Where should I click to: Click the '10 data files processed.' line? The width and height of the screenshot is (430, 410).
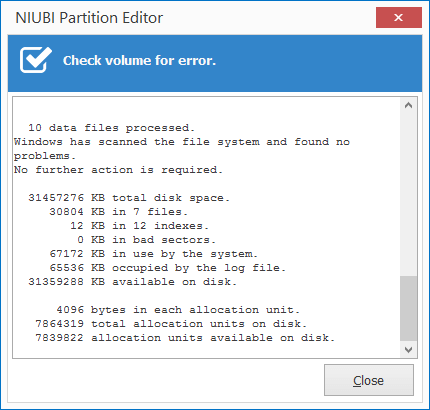(111, 128)
